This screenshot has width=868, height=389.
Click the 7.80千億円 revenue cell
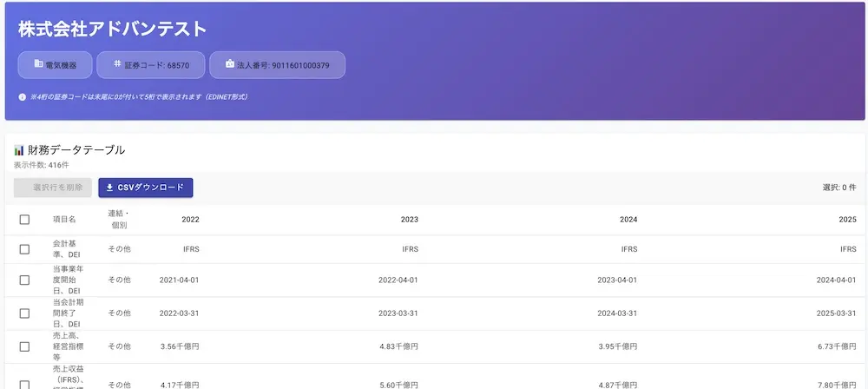point(837,385)
